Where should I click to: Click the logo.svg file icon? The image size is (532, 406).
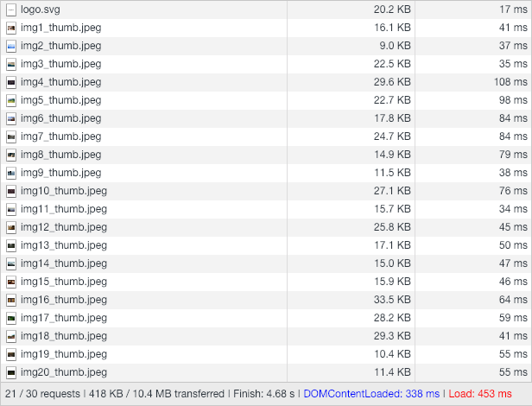[x=11, y=10]
